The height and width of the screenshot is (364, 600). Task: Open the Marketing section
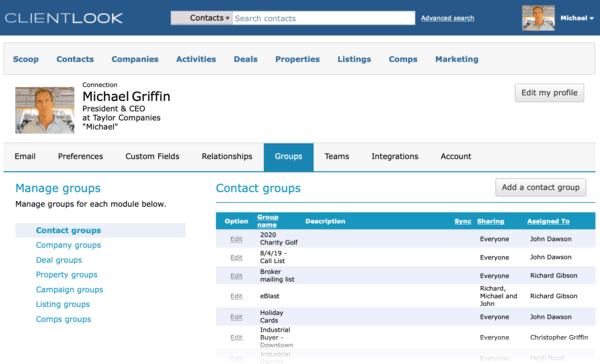pos(457,59)
